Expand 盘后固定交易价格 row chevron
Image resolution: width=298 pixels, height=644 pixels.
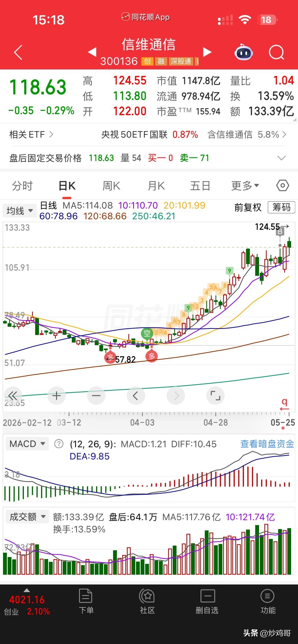pyautogui.click(x=281, y=158)
